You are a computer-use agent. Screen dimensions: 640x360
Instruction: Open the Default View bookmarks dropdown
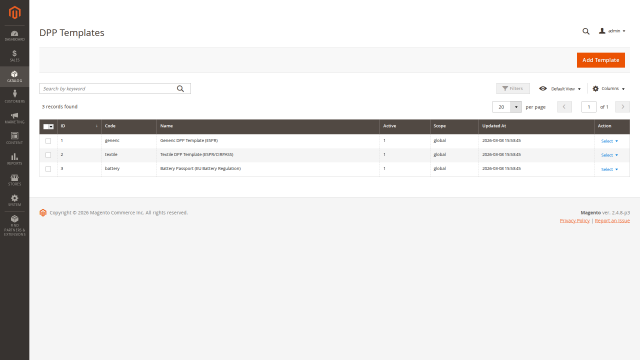click(x=560, y=89)
